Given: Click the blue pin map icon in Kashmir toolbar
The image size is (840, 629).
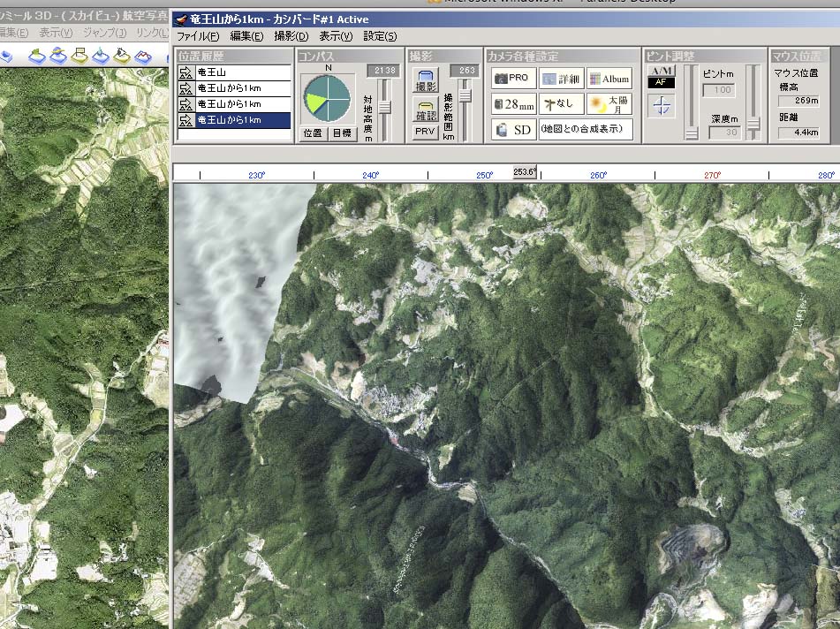Looking at the screenshot, I should pyautogui.click(x=101, y=56).
